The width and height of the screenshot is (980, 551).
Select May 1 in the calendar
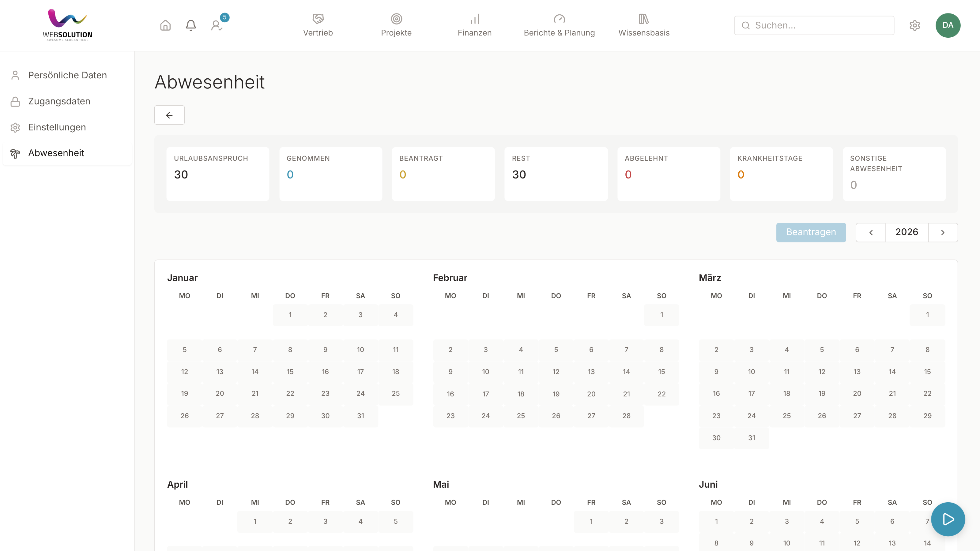[x=591, y=521]
